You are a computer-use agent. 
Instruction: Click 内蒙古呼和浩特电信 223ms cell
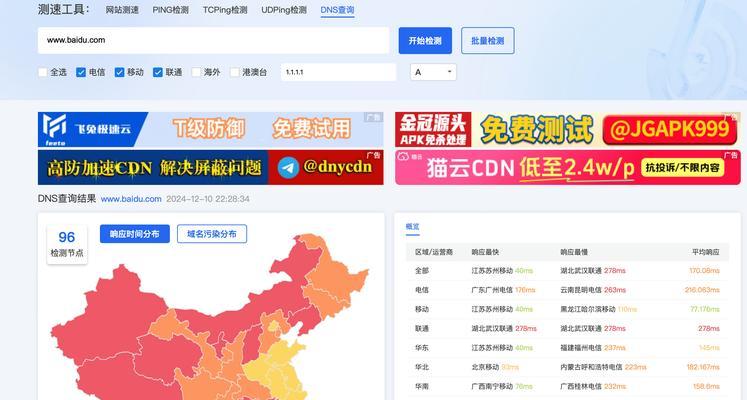coord(604,367)
